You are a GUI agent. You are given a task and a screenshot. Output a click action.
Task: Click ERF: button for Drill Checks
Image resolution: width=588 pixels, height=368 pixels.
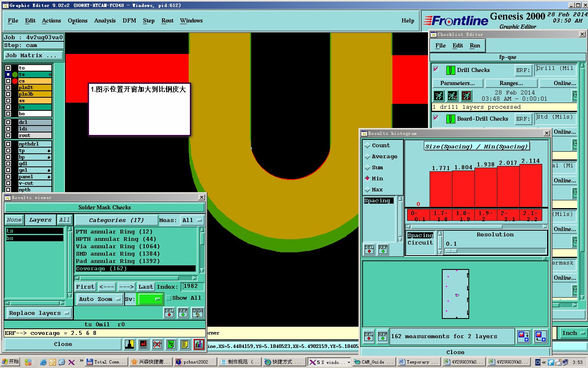click(x=523, y=70)
